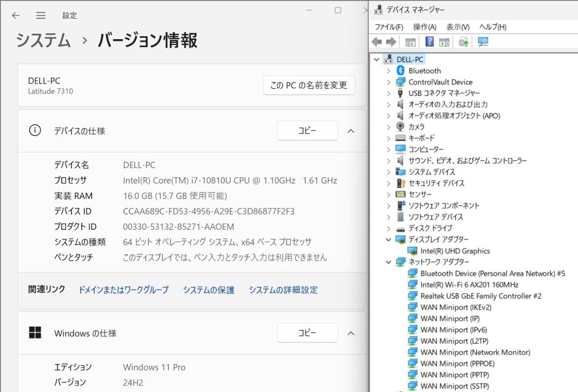This screenshot has height=392, width=578.
Task: Open the Settings hamburger navigation menu
Action: click(41, 15)
